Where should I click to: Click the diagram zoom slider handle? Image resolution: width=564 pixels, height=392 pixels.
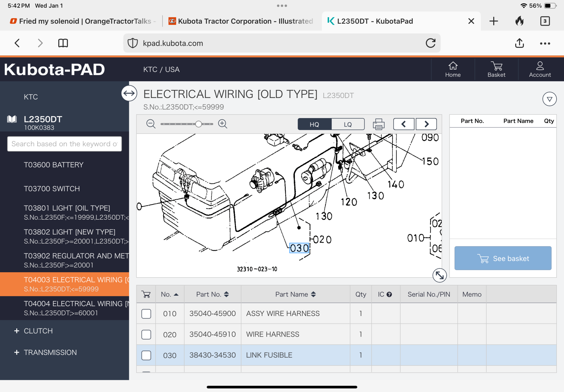[199, 124]
